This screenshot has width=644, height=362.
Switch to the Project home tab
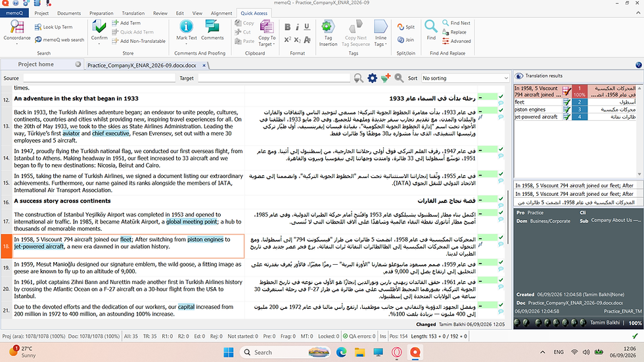tap(35, 64)
